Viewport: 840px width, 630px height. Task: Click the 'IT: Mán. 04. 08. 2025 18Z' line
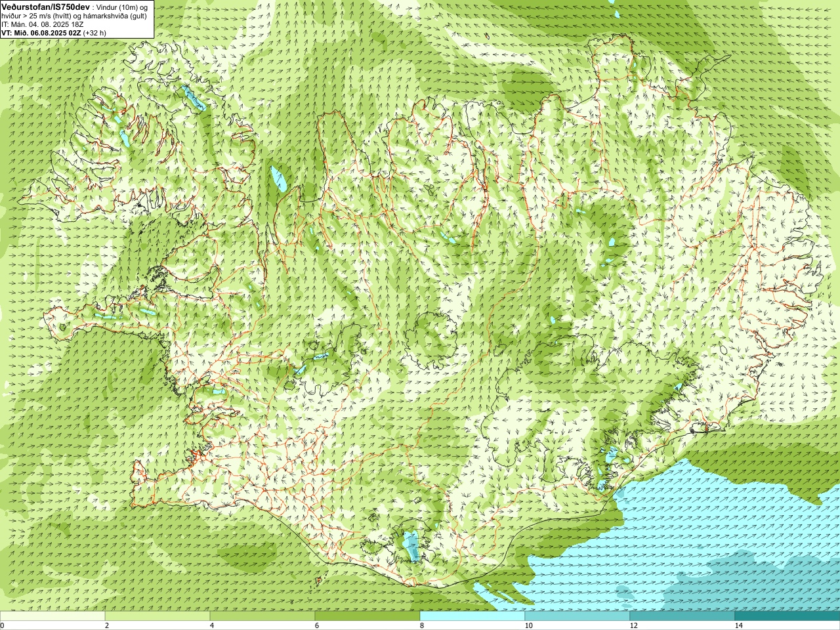click(43, 24)
